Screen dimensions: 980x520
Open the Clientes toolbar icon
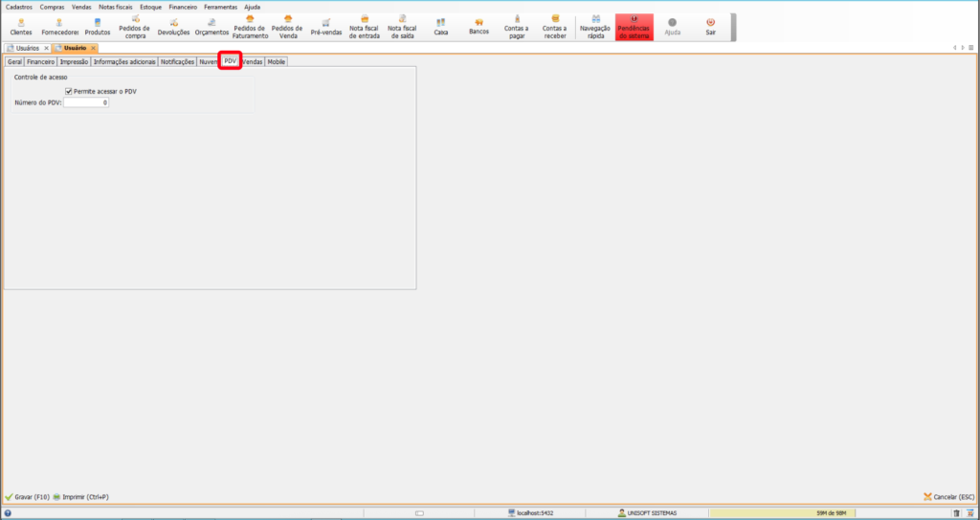(x=20, y=26)
